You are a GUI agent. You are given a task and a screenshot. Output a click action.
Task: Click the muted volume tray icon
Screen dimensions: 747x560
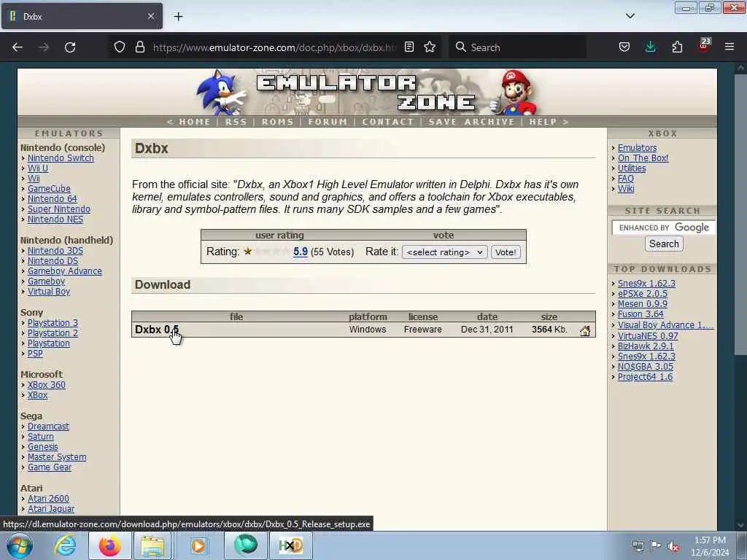pos(673,546)
